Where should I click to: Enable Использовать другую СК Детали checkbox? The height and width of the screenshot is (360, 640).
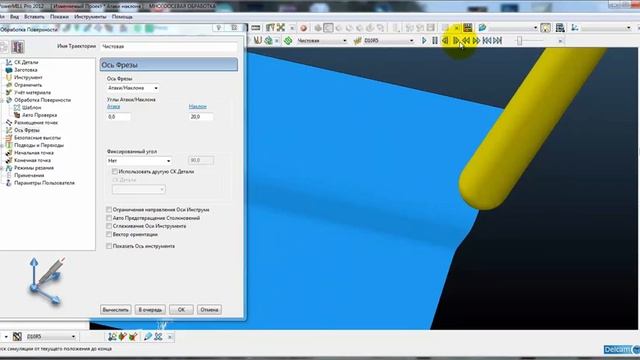click(x=115, y=172)
